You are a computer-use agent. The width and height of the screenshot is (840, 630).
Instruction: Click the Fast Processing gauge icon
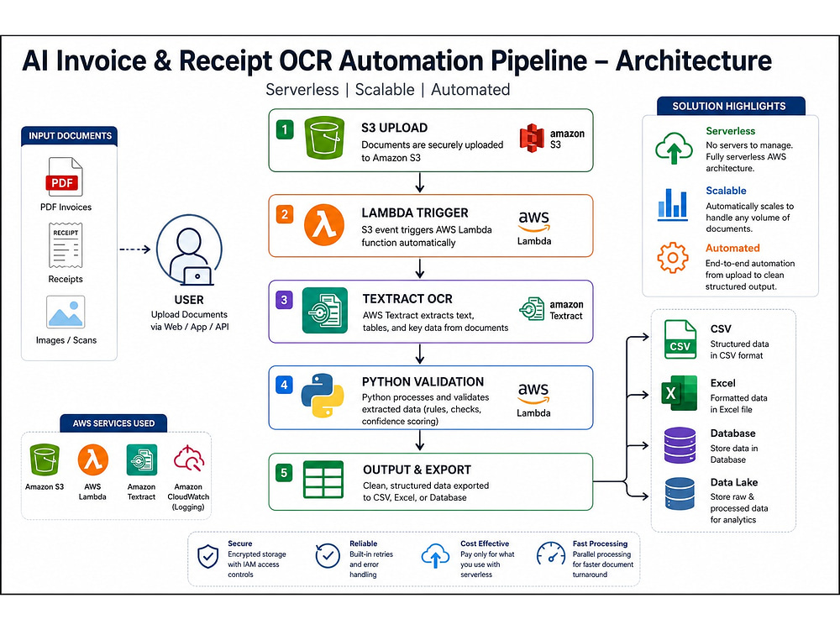[551, 554]
